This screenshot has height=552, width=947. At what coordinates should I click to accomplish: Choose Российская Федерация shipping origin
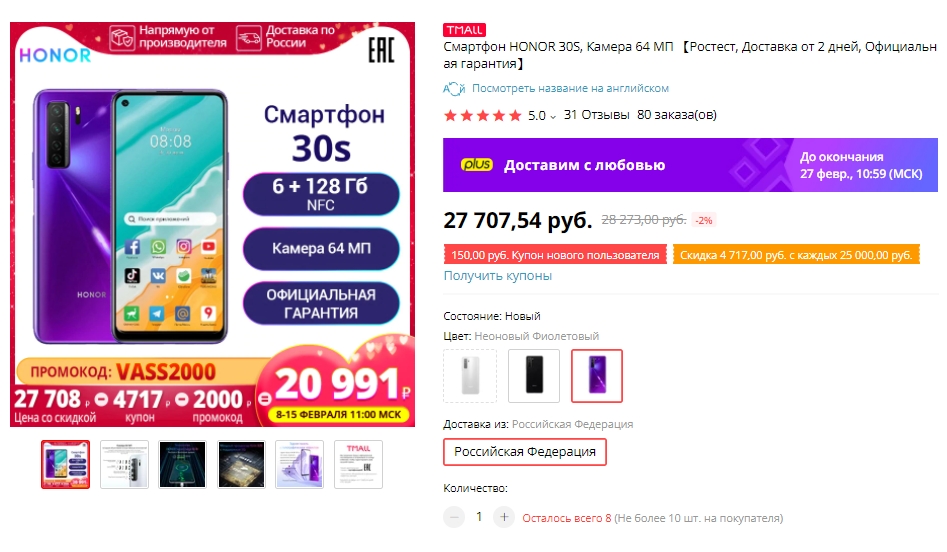[x=525, y=452]
